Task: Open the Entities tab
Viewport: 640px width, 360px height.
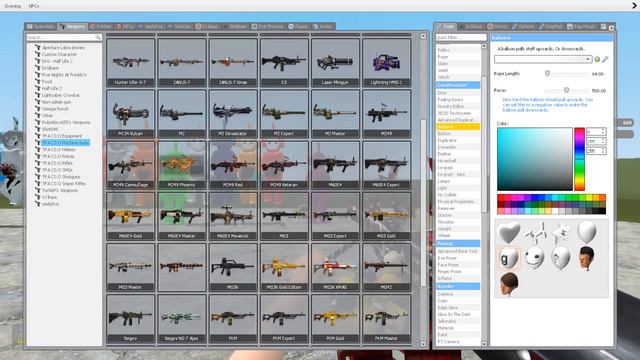Action: pyautogui.click(x=100, y=27)
